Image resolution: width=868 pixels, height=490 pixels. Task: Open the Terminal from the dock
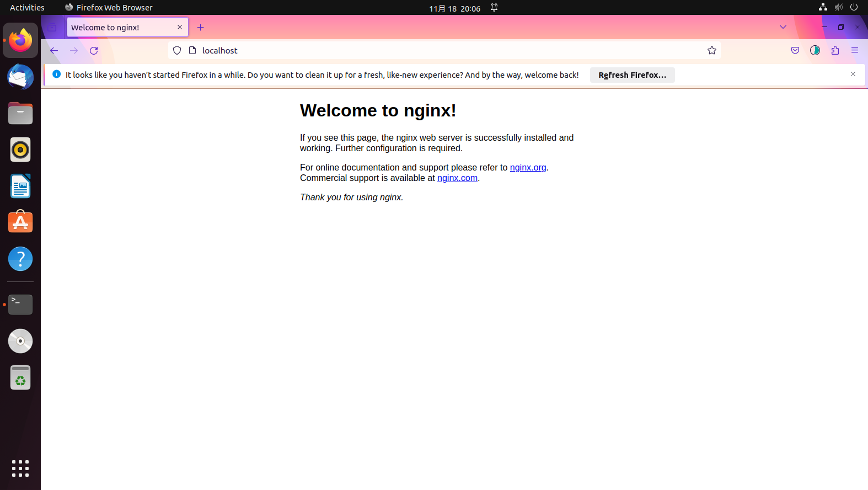(20, 305)
